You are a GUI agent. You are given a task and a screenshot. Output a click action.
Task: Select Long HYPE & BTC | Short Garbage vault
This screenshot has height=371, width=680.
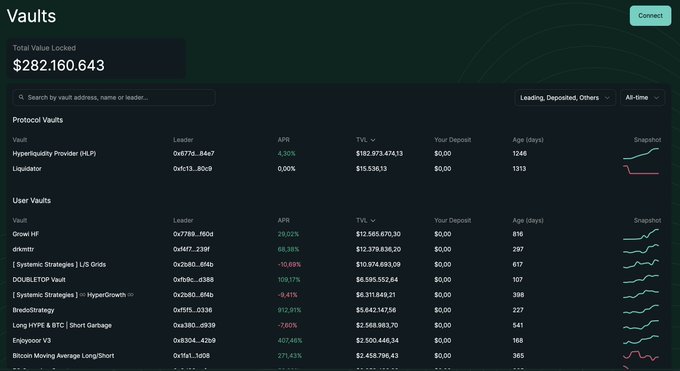(x=62, y=325)
